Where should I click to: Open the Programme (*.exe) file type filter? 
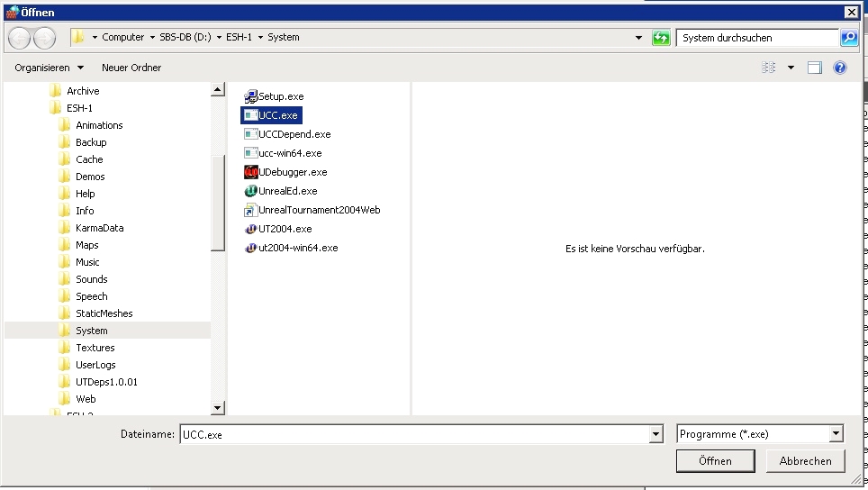pos(760,434)
